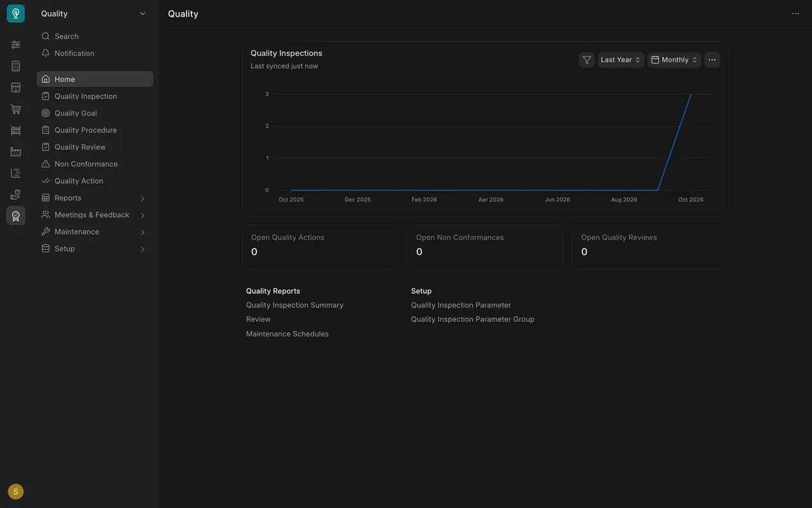Open the shopping cart icon in the rail
Screen dimensions: 812x508
[x=16, y=109]
